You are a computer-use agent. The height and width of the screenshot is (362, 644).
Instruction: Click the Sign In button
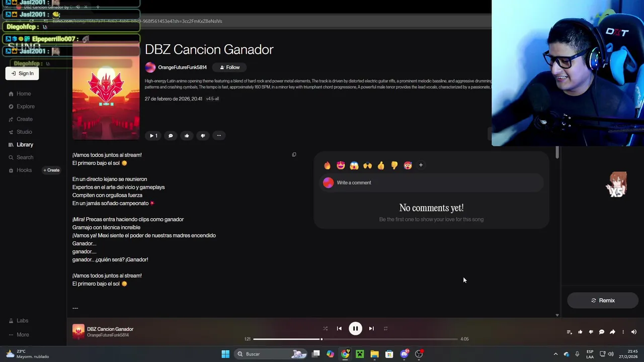(22, 73)
